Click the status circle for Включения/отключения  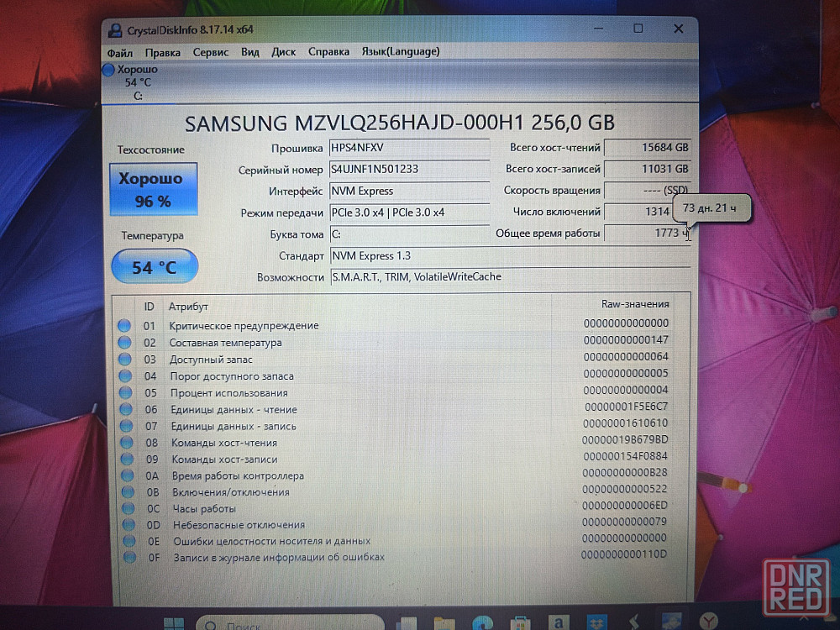[128, 491]
